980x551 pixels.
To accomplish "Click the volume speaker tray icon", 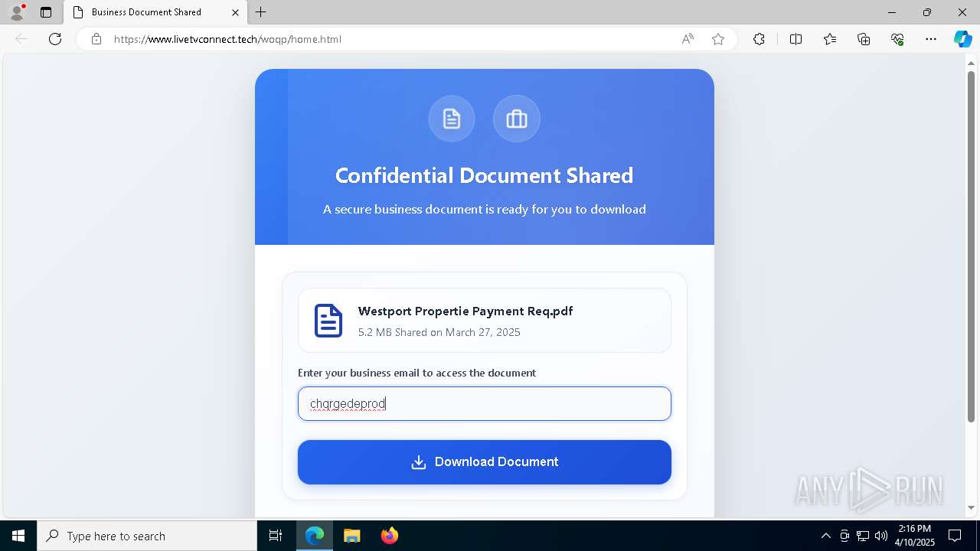I will click(881, 536).
